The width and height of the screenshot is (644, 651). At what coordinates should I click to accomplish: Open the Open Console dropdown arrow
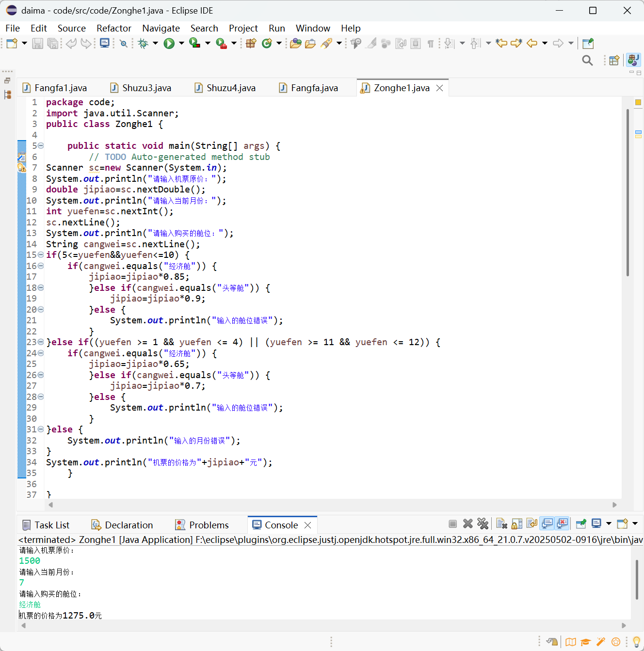pos(635,524)
